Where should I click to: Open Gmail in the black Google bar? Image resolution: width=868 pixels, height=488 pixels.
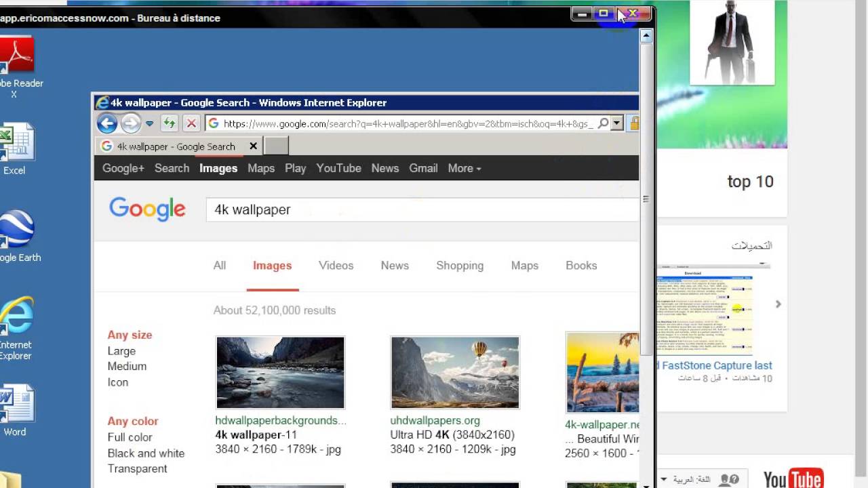pos(423,168)
